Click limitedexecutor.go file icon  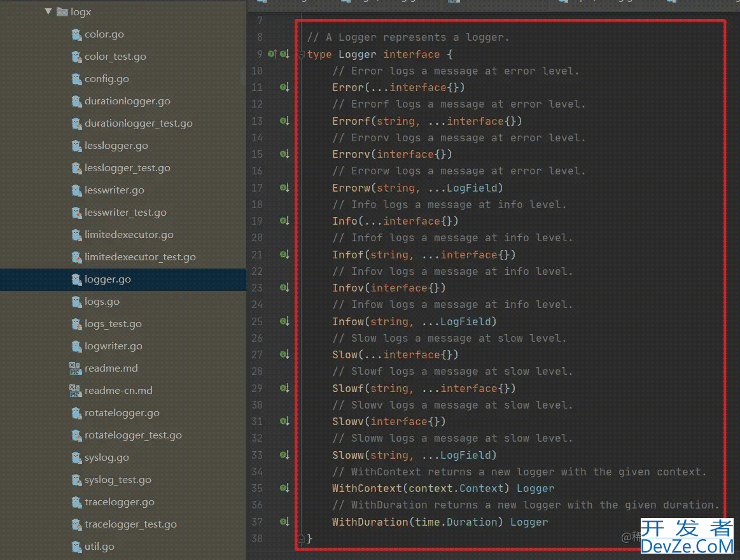pyautogui.click(x=76, y=235)
